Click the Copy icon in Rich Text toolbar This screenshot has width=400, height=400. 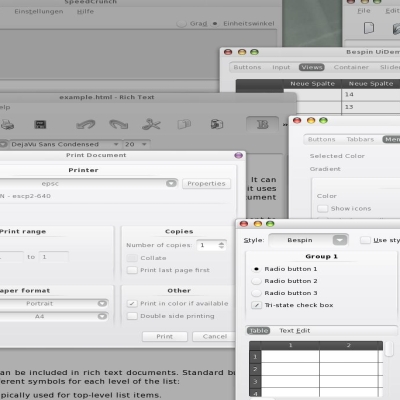coord(184,124)
